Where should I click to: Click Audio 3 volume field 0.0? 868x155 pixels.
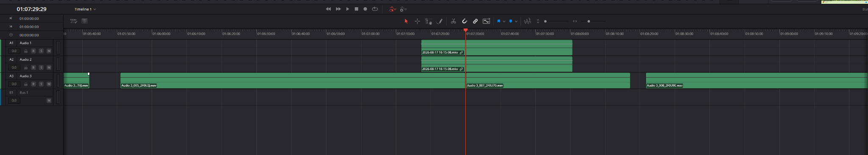pyautogui.click(x=14, y=84)
